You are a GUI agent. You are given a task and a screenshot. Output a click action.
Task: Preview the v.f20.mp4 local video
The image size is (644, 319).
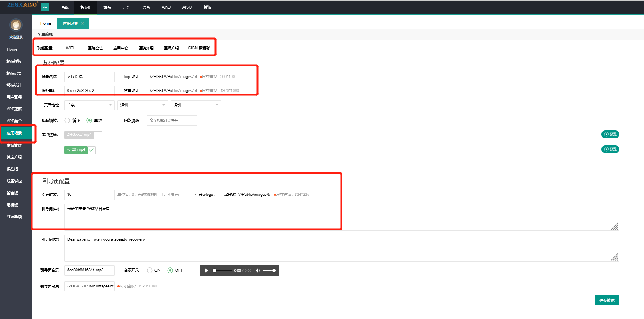(610, 149)
